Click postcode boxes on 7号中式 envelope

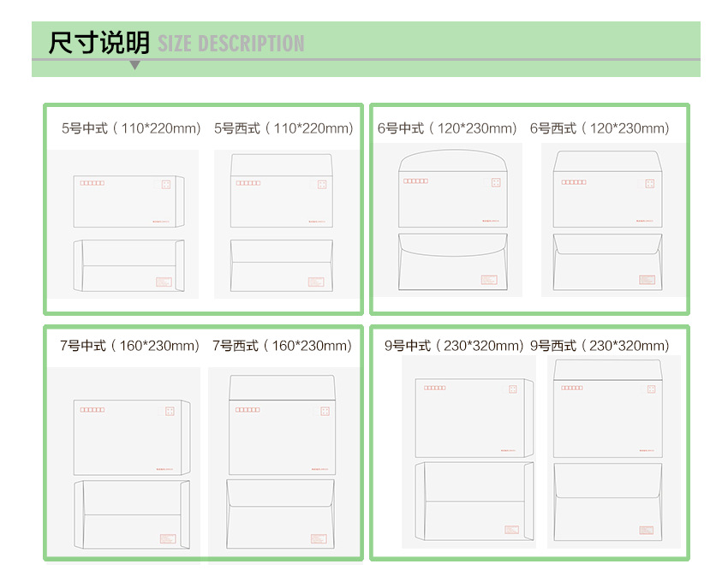click(92, 410)
